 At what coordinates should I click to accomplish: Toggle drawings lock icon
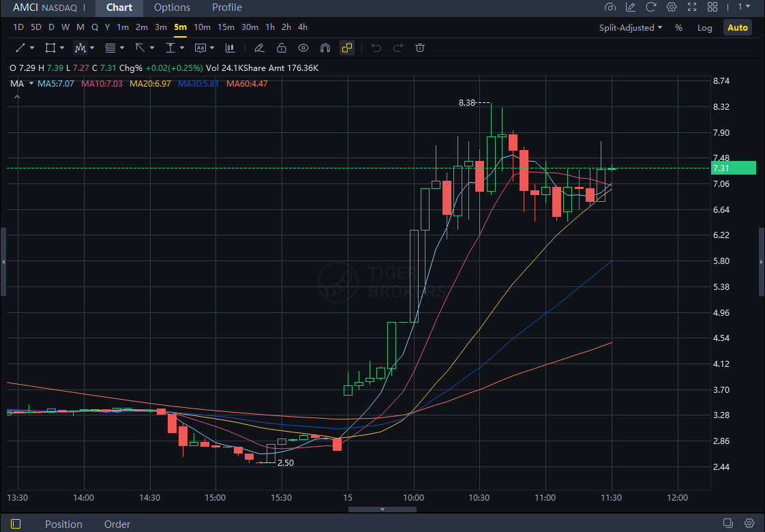pos(282,48)
